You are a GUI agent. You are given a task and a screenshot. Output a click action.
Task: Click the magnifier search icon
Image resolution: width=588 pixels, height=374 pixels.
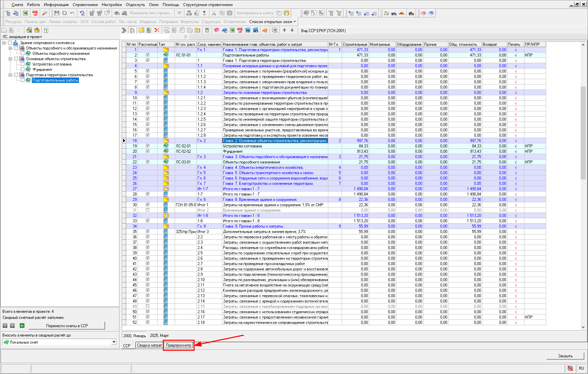pyautogui.click(x=44, y=13)
